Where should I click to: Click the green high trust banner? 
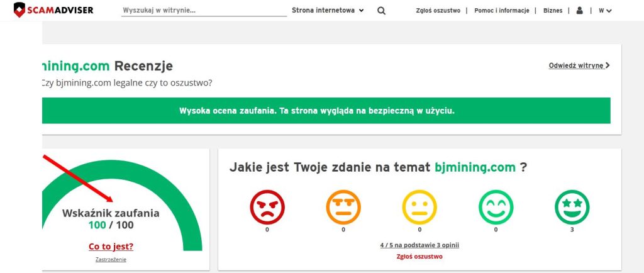click(326, 111)
